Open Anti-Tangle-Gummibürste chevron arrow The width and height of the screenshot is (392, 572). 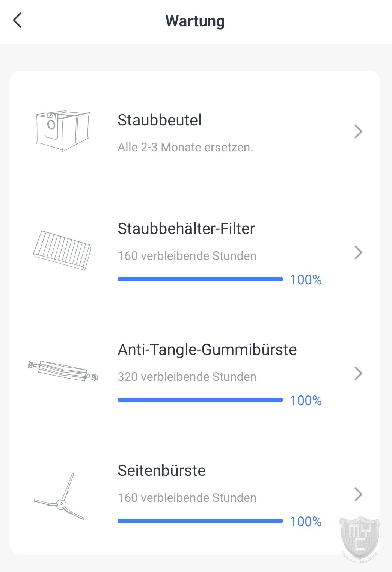pyautogui.click(x=358, y=373)
